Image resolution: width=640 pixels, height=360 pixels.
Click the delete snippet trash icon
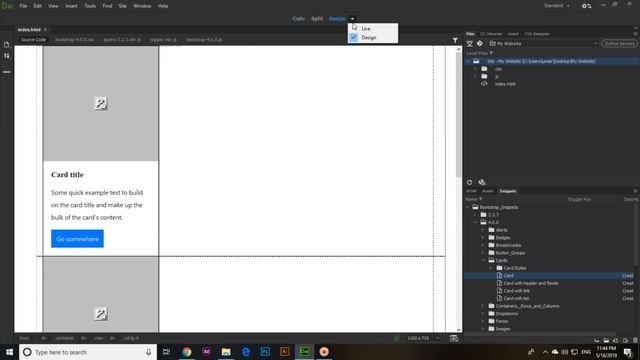[635, 340]
